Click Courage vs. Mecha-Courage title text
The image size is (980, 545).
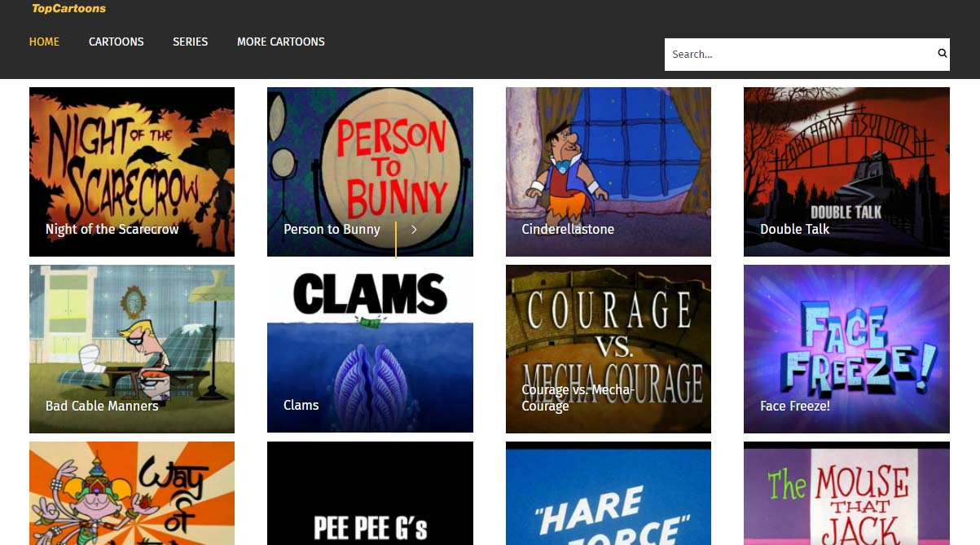578,398
